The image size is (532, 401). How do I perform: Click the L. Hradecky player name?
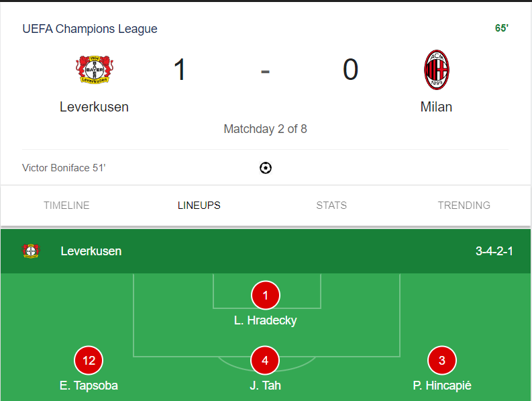click(265, 320)
